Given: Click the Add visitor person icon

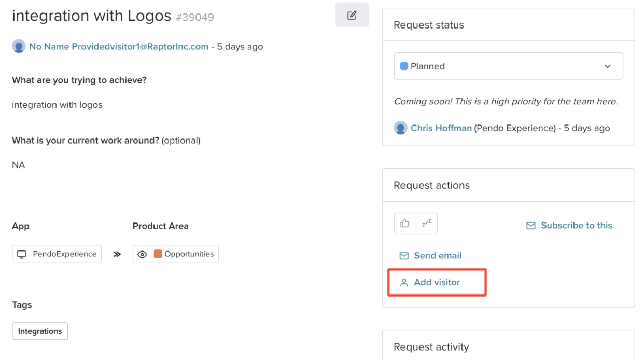Looking at the screenshot, I should click(404, 283).
